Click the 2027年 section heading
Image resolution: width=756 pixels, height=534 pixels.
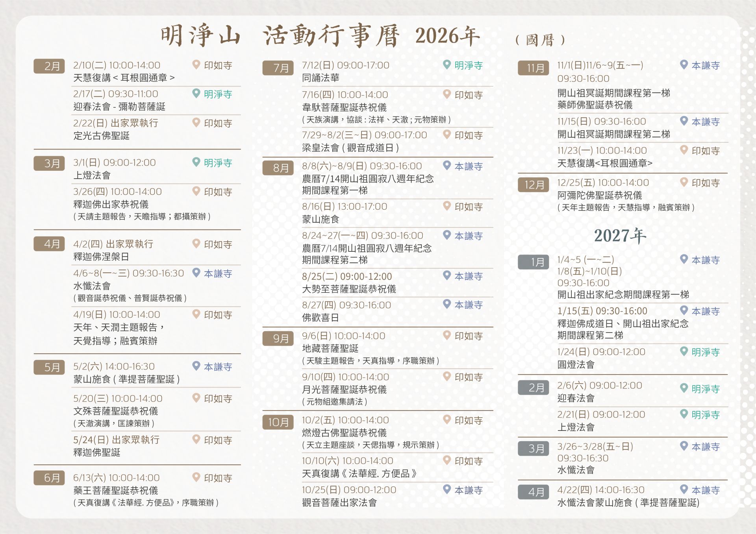pos(620,236)
